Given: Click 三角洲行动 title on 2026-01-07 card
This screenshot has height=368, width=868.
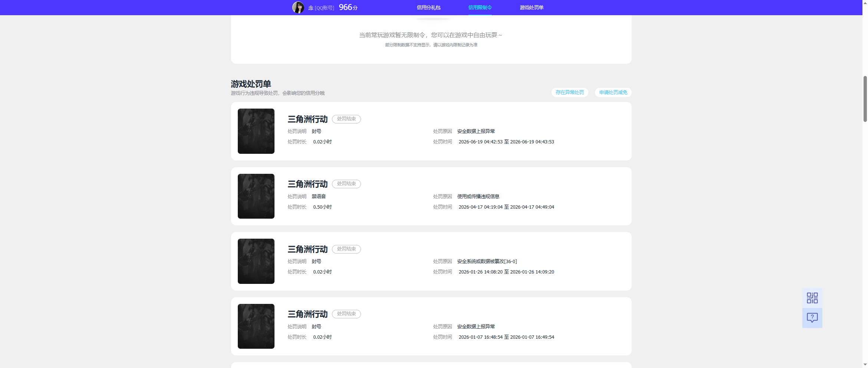Looking at the screenshot, I should [308, 314].
